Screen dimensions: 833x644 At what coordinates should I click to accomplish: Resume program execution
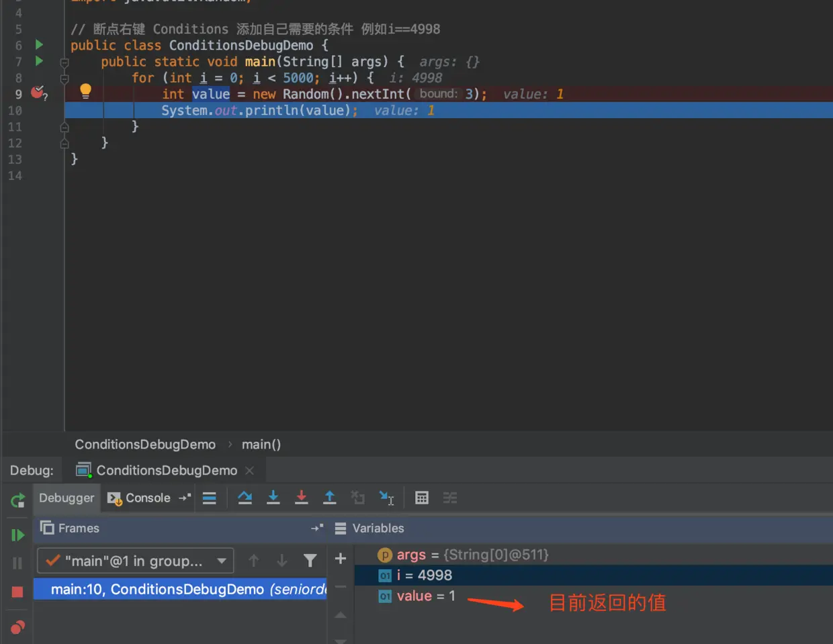point(18,535)
